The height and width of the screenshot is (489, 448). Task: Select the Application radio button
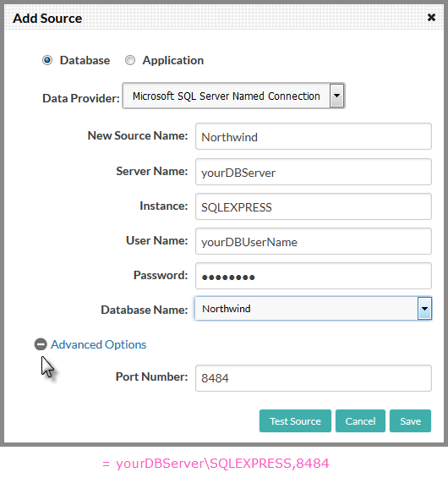click(130, 60)
